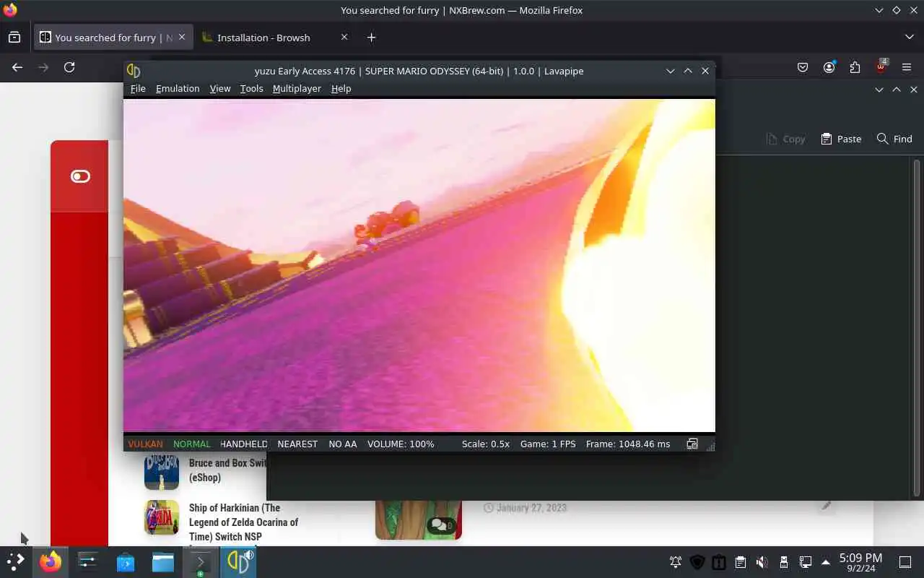Click the Paste button in the terminal window

coord(841,139)
